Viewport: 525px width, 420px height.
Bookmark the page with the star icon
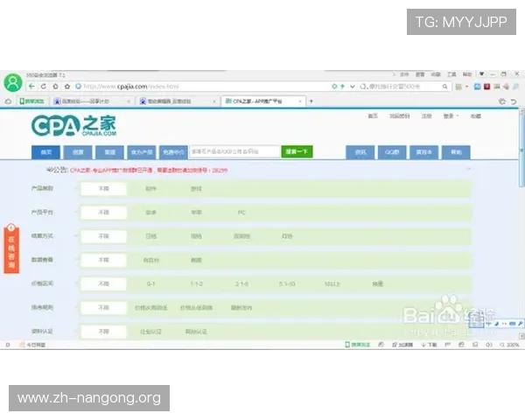[67, 87]
